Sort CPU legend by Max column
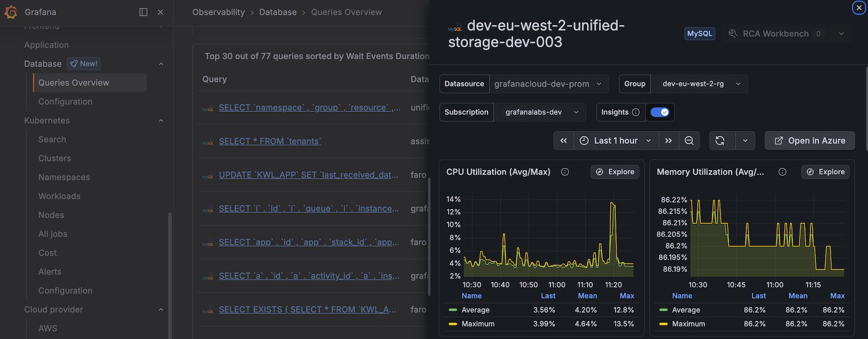Image resolution: width=868 pixels, height=339 pixels. click(627, 296)
